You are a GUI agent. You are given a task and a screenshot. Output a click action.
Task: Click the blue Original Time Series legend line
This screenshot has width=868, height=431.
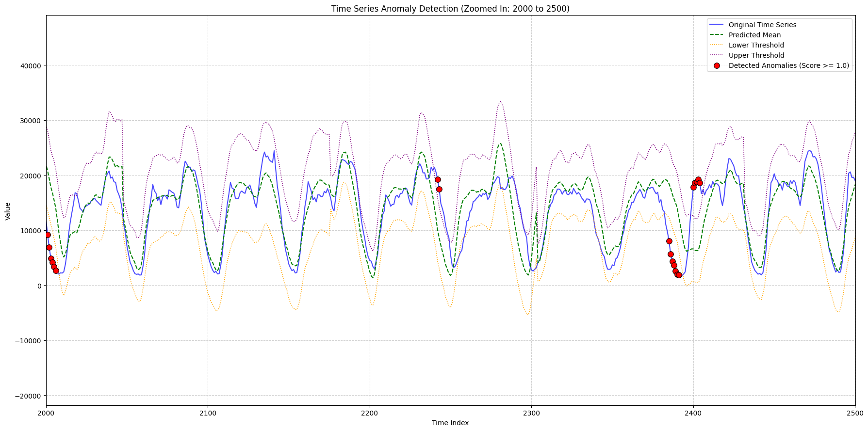click(x=717, y=25)
